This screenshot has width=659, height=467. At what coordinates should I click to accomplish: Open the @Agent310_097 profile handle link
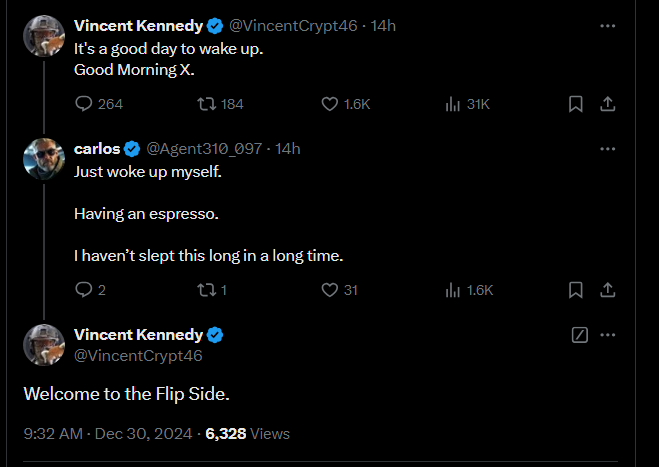click(204, 149)
